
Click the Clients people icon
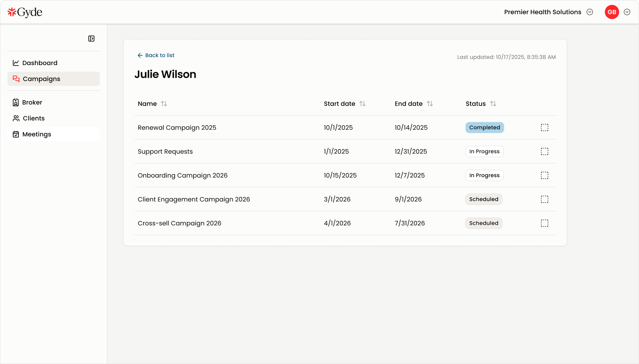[16, 118]
